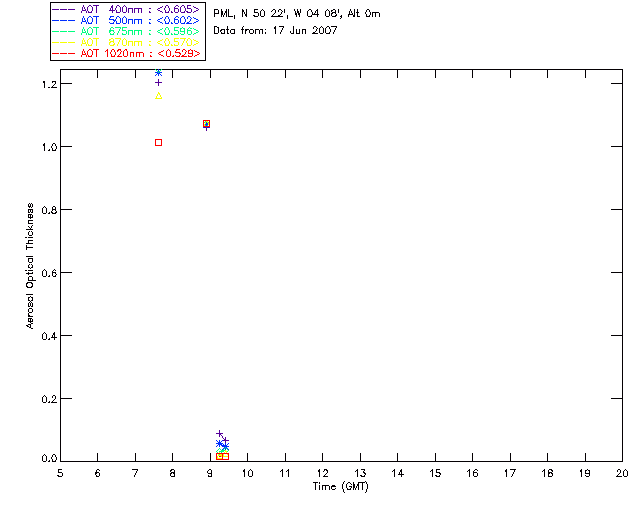
Task: Click x-axis tick label 16
Action: [473, 473]
